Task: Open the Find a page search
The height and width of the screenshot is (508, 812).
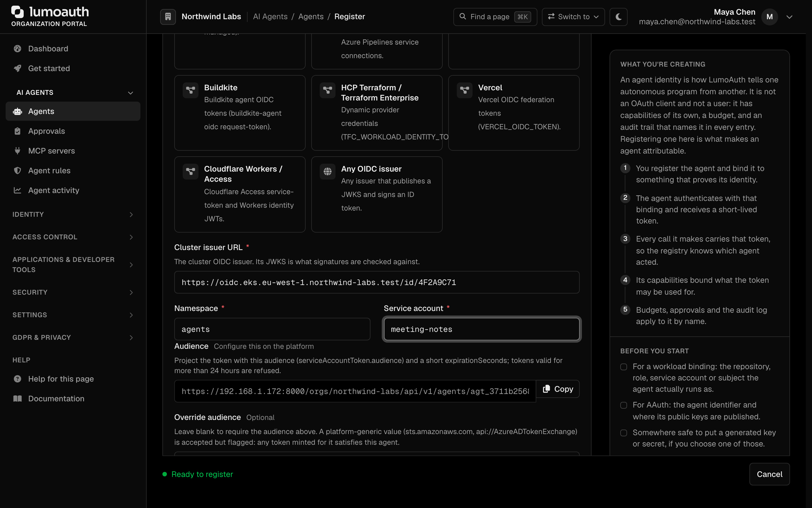Action: point(495,17)
